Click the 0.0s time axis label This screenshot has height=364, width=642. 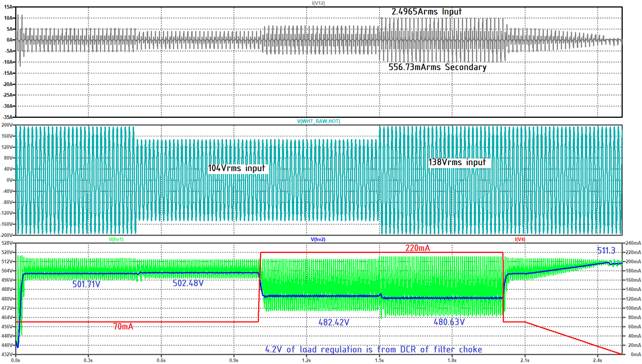[x=16, y=360]
